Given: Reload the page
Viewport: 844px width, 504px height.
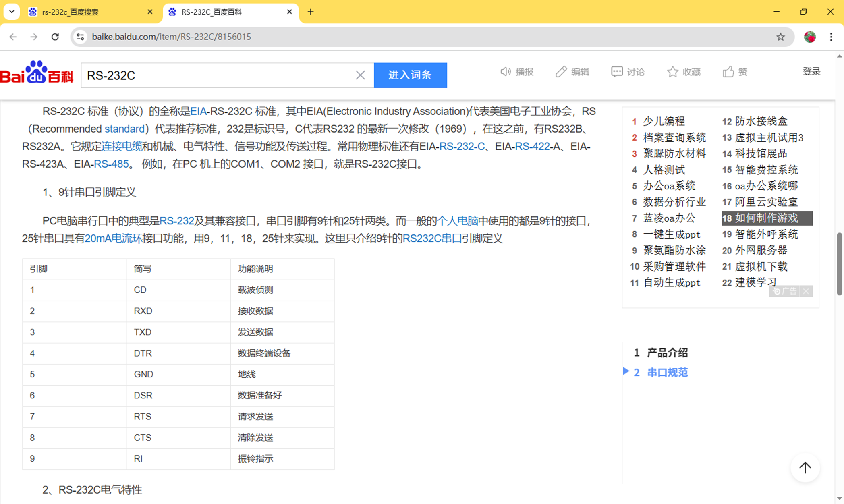Looking at the screenshot, I should click(55, 37).
